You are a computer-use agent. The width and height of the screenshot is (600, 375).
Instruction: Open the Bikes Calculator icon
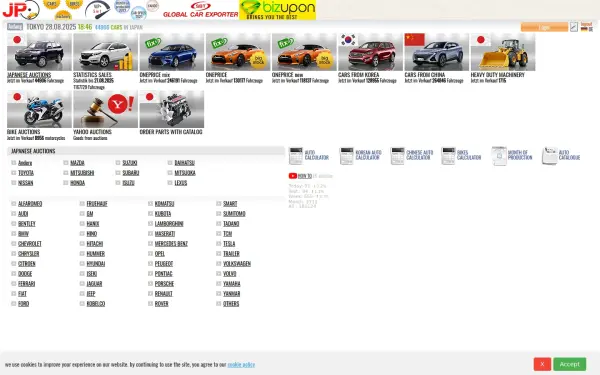point(448,155)
